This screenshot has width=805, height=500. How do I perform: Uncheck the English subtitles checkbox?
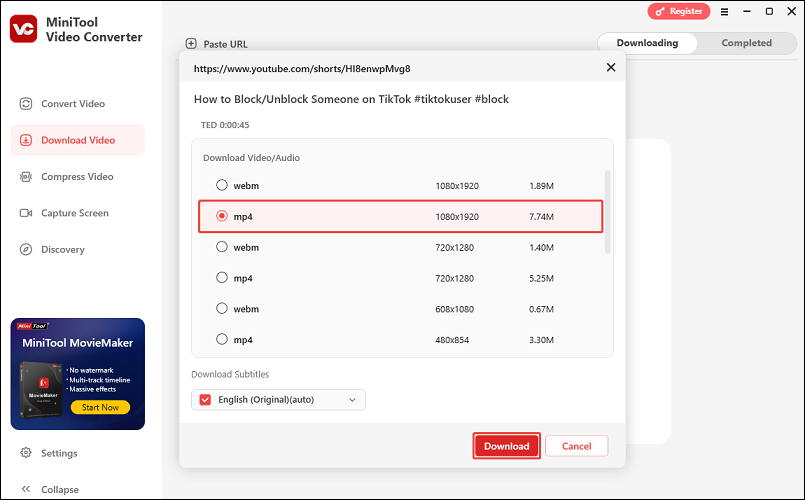click(x=205, y=399)
